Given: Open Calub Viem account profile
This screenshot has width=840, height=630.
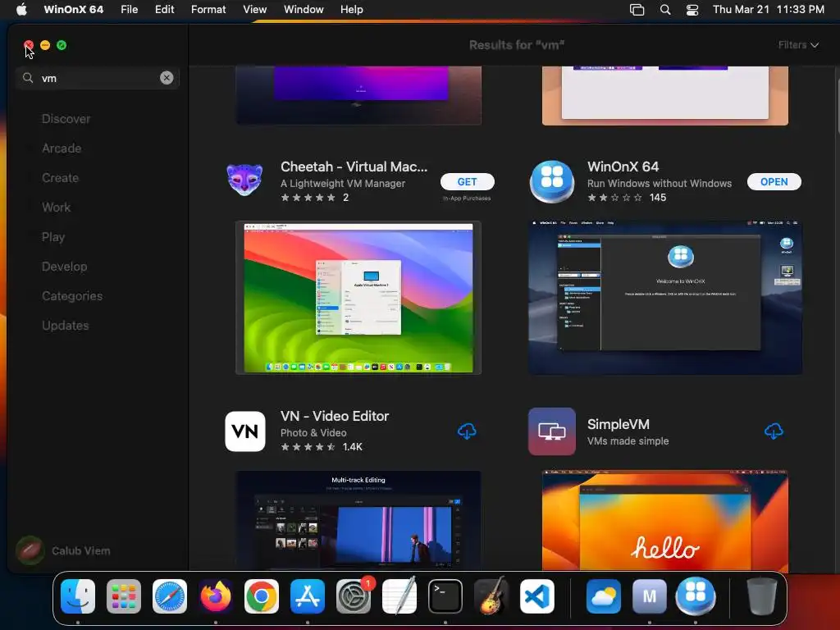Looking at the screenshot, I should (x=63, y=550).
